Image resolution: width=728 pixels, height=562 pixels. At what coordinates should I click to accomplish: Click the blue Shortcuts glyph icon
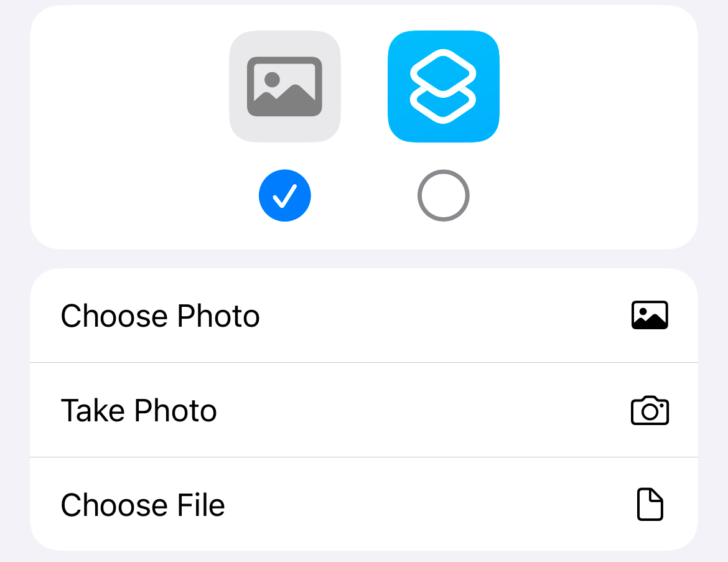point(443,87)
